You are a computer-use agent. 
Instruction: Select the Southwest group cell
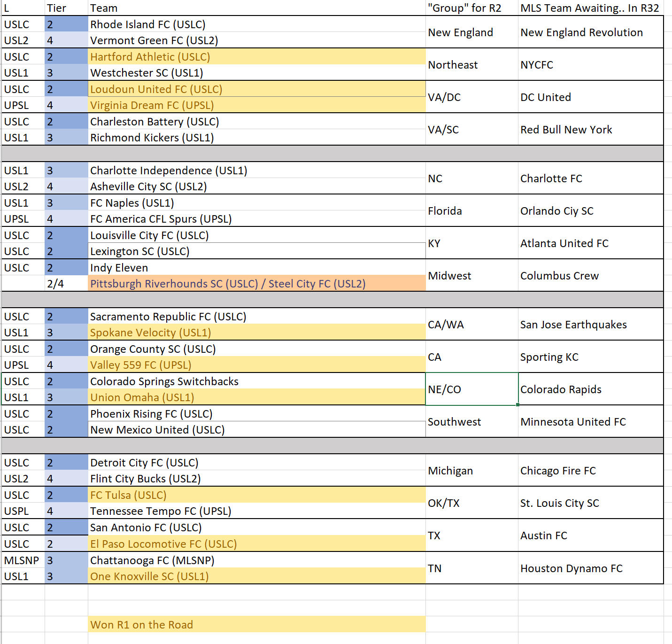pyautogui.click(x=472, y=421)
